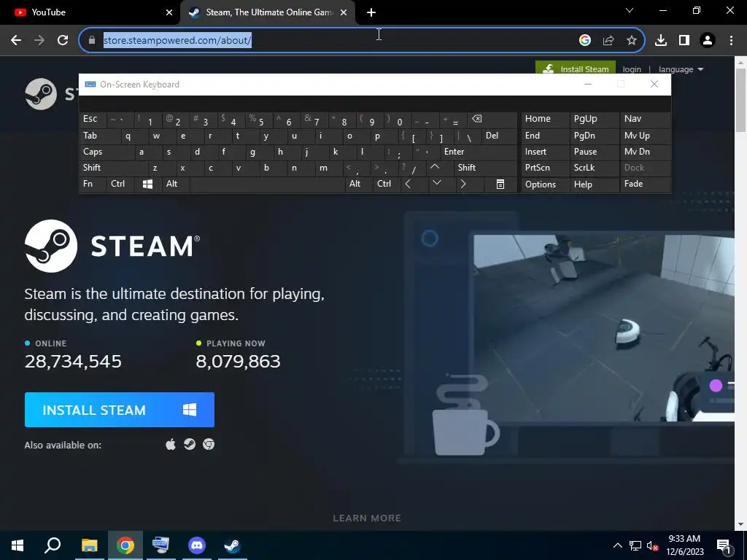Click the Options key on keyboard
The width and height of the screenshot is (747, 560).
point(545,184)
